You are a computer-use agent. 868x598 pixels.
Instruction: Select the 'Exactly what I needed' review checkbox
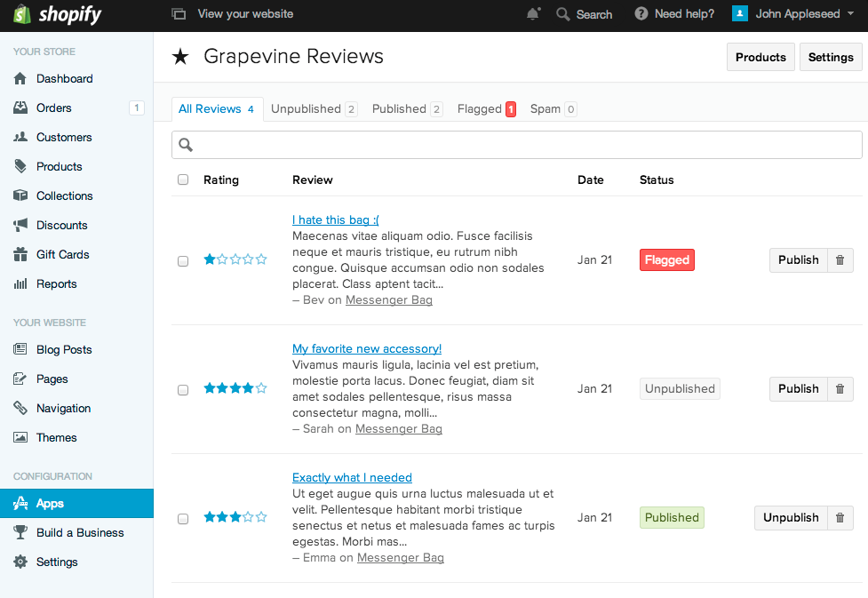[183, 519]
